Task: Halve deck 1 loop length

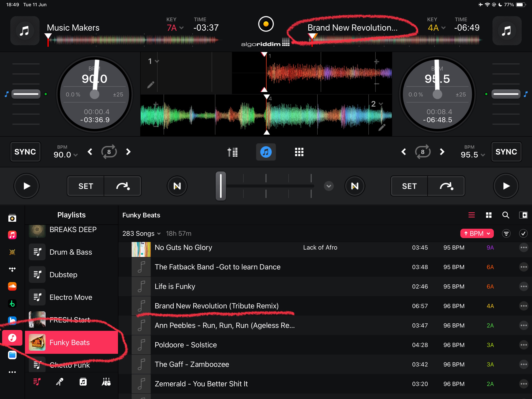Action: pos(90,152)
